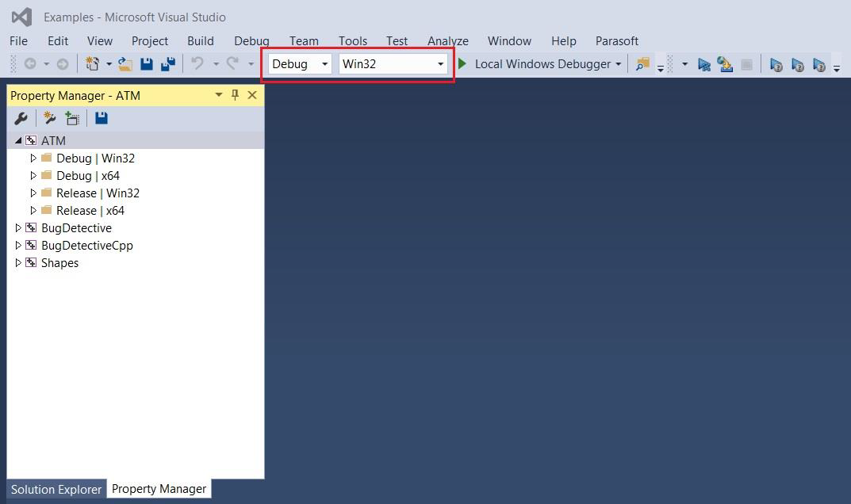Click the Open File folder icon
The image size is (851, 504).
(x=125, y=64)
